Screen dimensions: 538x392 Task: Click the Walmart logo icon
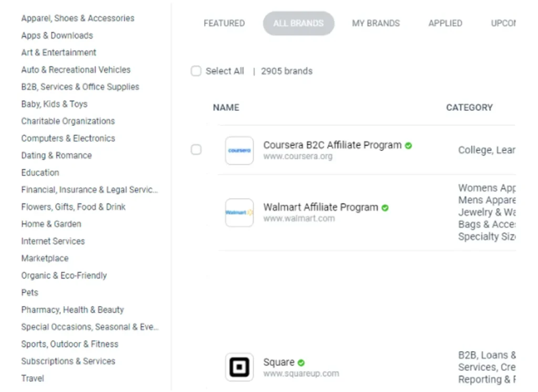coord(239,213)
